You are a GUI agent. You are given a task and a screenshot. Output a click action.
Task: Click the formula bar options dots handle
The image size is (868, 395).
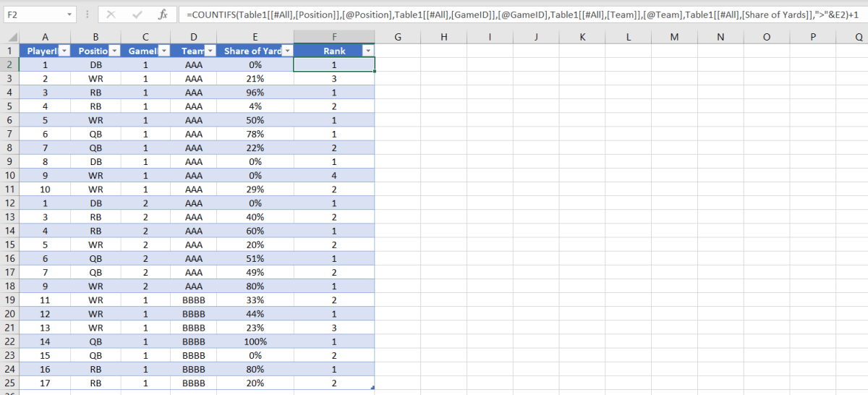click(x=86, y=14)
